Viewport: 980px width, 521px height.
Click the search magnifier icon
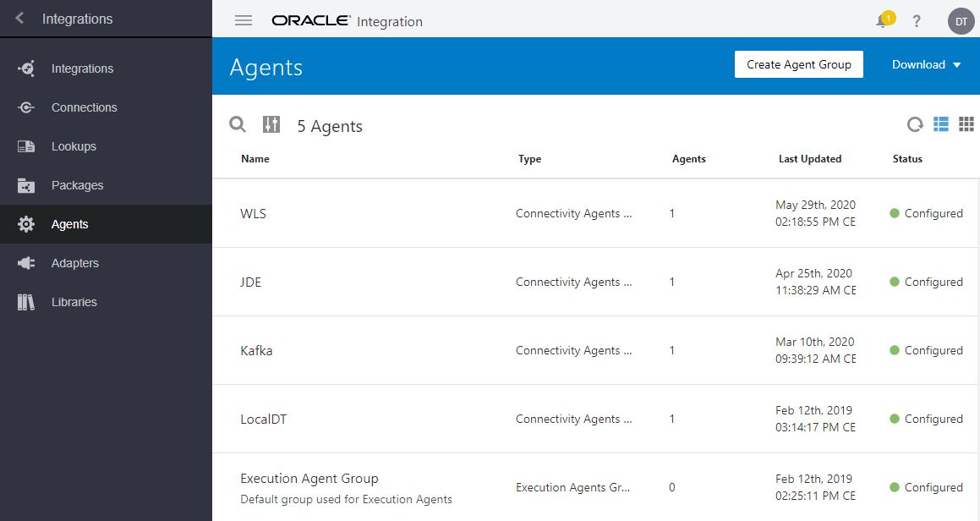click(x=237, y=124)
